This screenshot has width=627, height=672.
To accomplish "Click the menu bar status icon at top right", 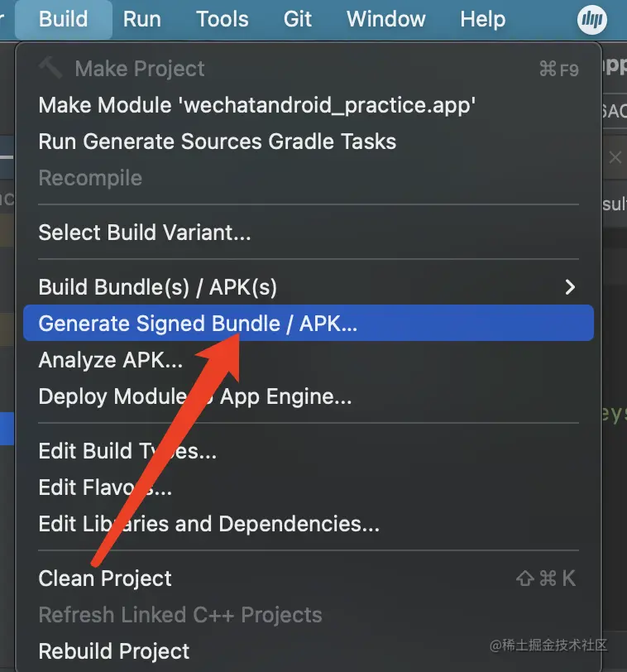I will click(592, 19).
